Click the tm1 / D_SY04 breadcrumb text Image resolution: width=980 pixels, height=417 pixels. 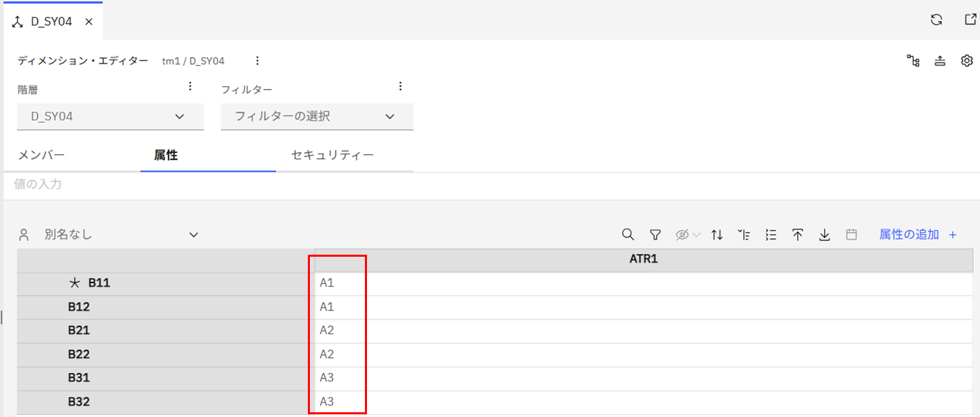pos(193,61)
